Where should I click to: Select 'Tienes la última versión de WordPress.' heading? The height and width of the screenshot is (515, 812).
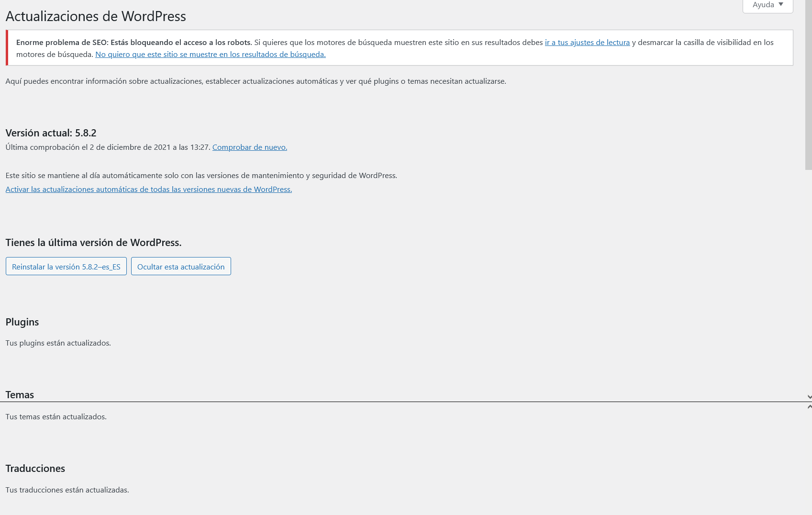click(94, 243)
